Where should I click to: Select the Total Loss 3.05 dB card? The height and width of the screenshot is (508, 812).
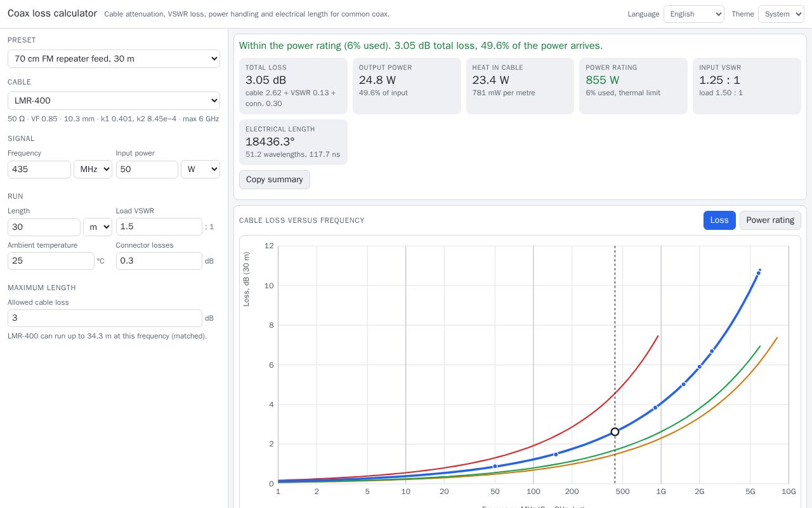(293, 86)
